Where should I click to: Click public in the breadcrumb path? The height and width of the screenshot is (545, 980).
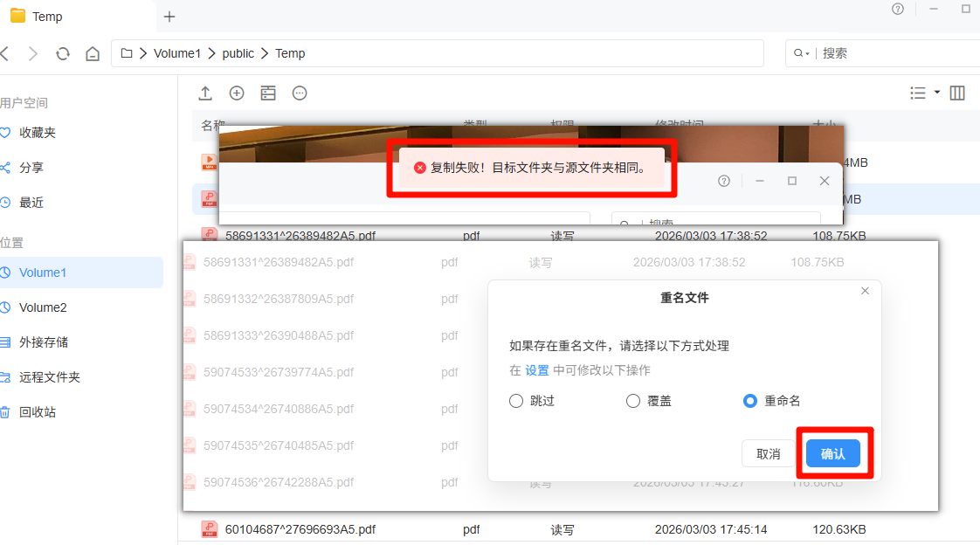(x=238, y=54)
